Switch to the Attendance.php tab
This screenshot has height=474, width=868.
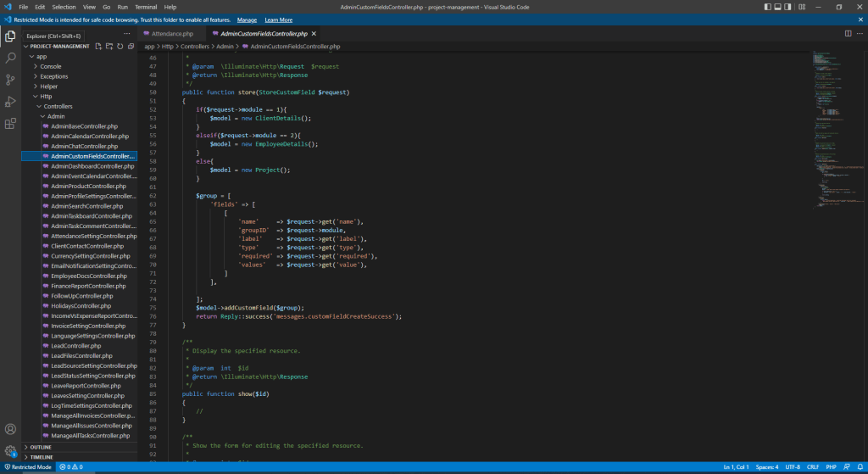pos(172,33)
